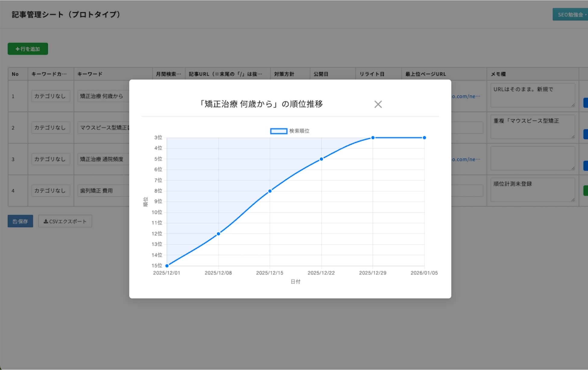Click the 2025/12/08 data point at 12位
The height and width of the screenshot is (370, 588).
[219, 234]
